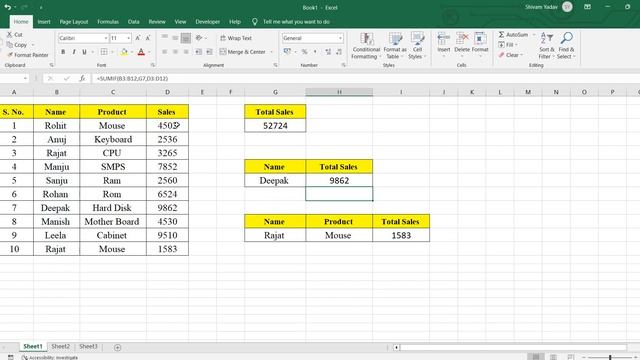
Task: Open Cell Styles gallery
Action: click(417, 46)
